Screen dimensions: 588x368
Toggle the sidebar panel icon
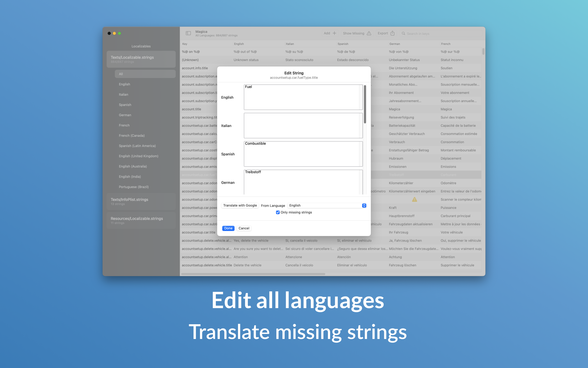pyautogui.click(x=188, y=33)
